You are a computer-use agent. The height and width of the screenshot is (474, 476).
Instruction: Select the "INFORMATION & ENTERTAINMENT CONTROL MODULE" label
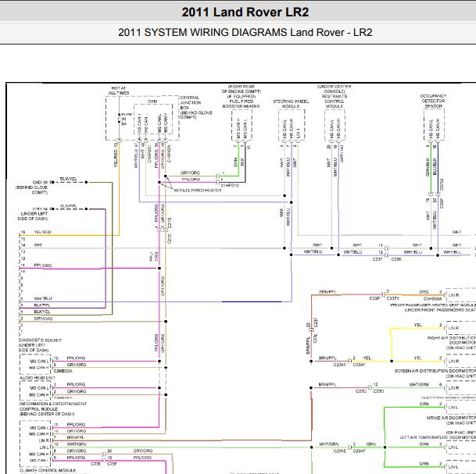tap(53, 406)
